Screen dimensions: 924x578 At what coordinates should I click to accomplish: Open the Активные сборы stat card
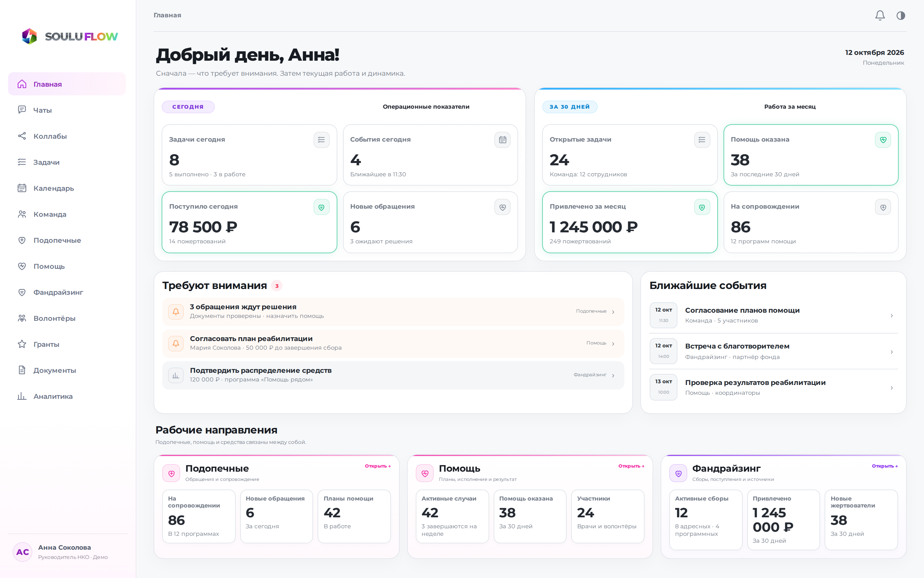pos(706,520)
